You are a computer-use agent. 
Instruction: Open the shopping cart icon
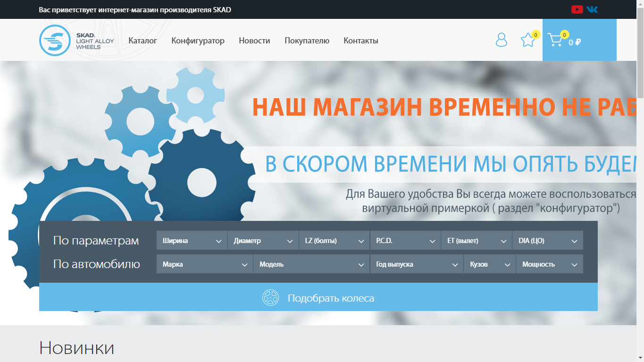[x=555, y=40]
